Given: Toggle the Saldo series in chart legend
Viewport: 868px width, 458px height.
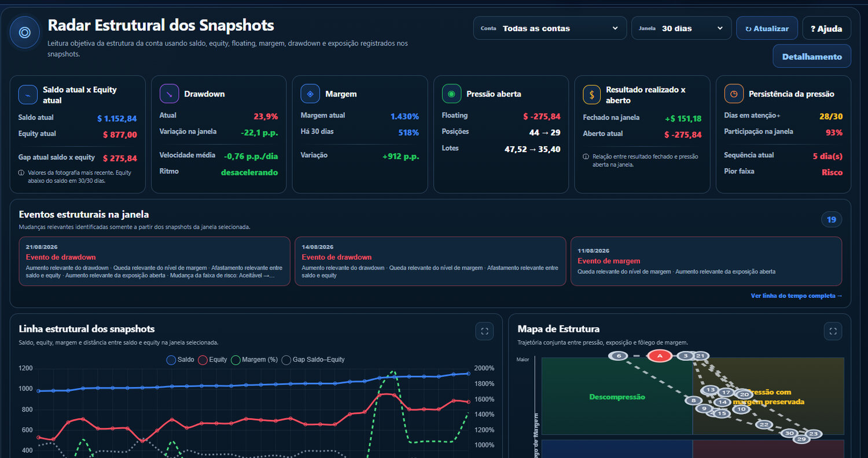Looking at the screenshot, I should (x=180, y=360).
